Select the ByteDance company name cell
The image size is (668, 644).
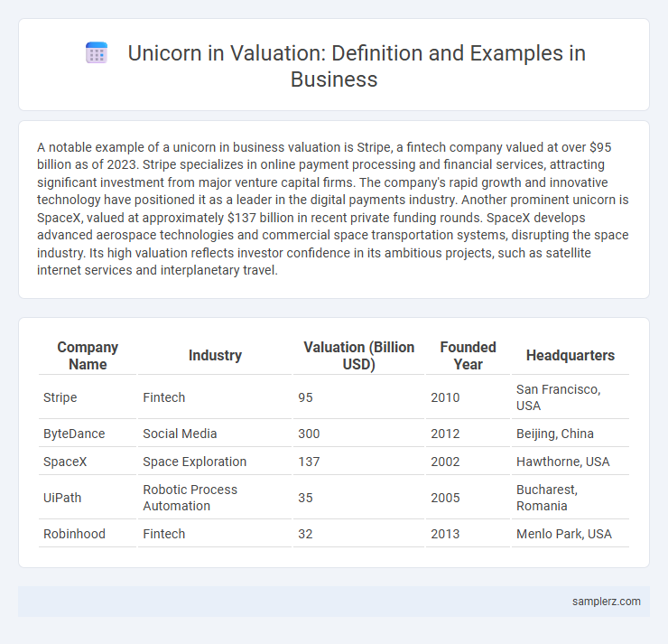tap(88, 434)
